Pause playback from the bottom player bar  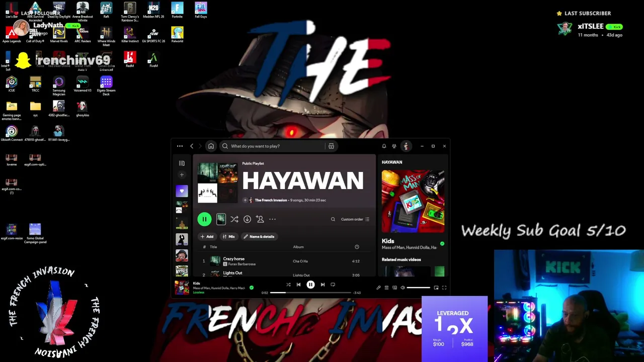[310, 285]
